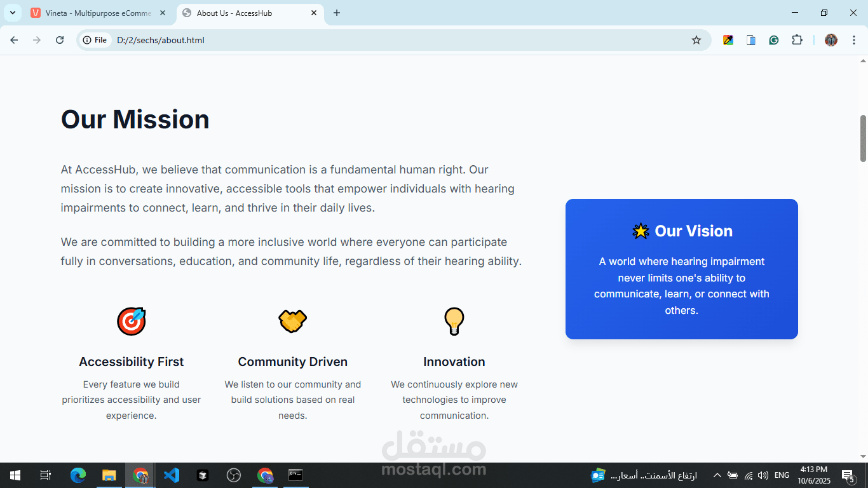Bookmark this page with the star icon
The image size is (868, 488).
696,40
